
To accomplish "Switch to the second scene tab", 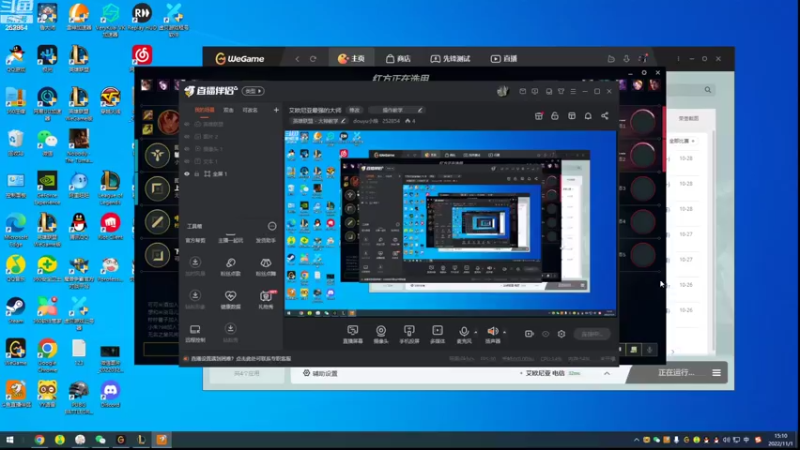I will pos(229,110).
